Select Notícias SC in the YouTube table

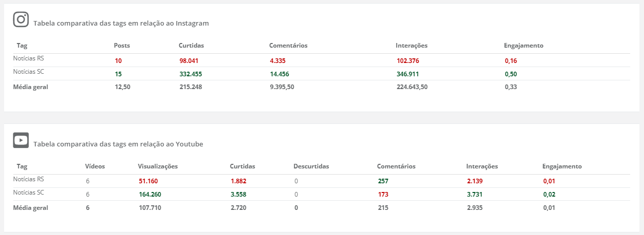(x=29, y=193)
